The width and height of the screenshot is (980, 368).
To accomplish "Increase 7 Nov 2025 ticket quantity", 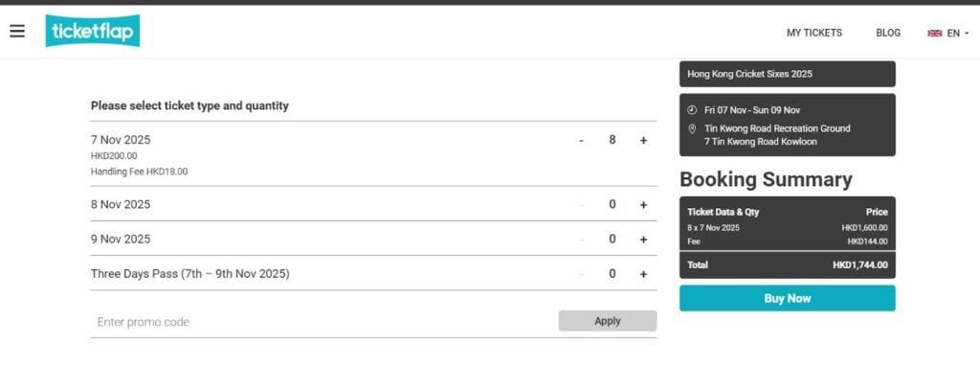I will [x=643, y=140].
